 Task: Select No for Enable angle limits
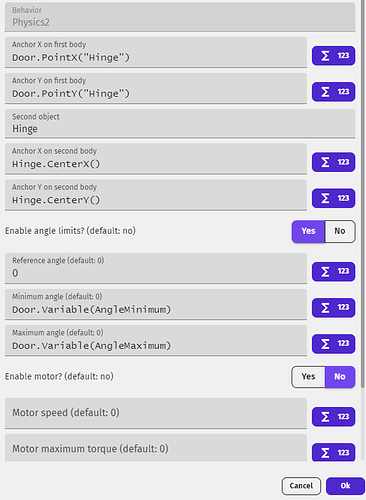coord(340,231)
